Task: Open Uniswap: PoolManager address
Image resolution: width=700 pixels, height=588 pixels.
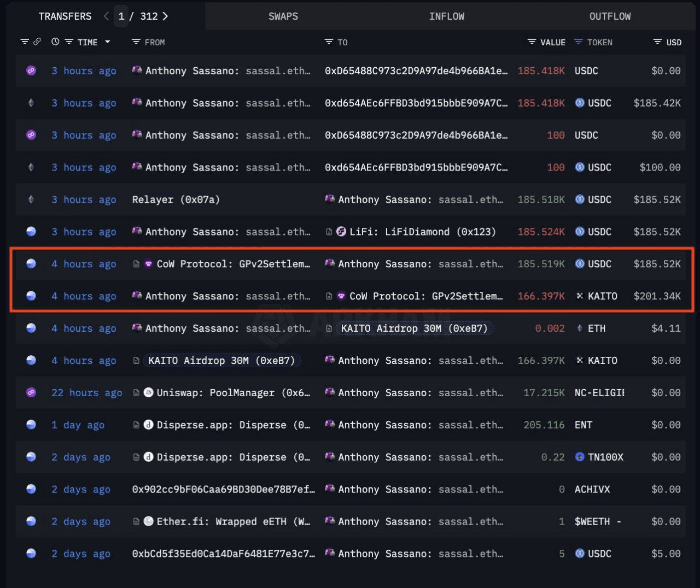Action: coord(234,393)
